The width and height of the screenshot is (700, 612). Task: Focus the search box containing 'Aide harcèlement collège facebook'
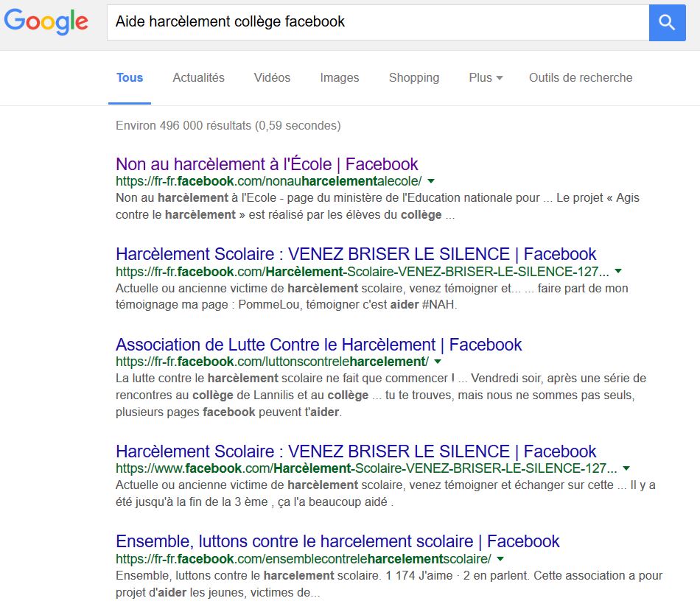(x=376, y=22)
